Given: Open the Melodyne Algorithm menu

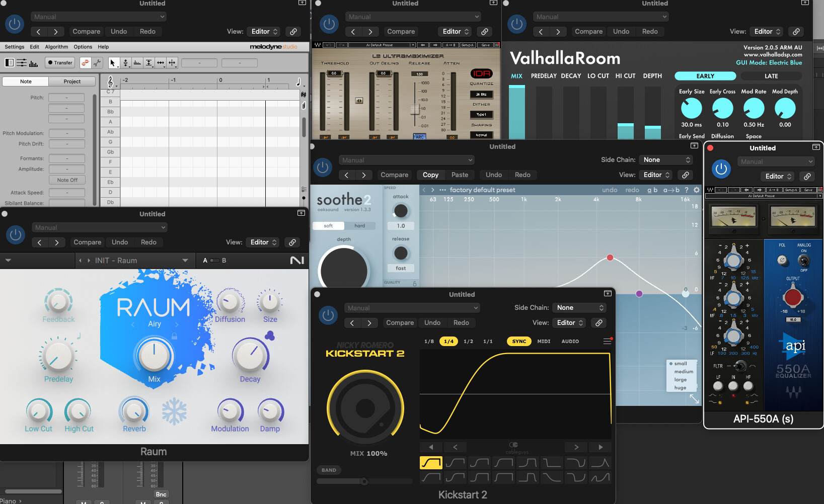Looking at the screenshot, I should [56, 47].
